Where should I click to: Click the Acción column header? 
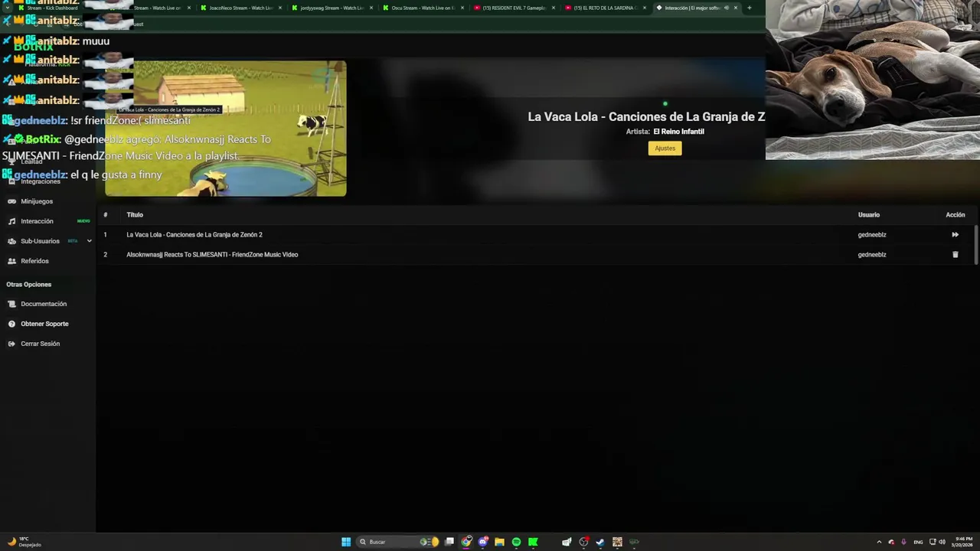tap(955, 215)
